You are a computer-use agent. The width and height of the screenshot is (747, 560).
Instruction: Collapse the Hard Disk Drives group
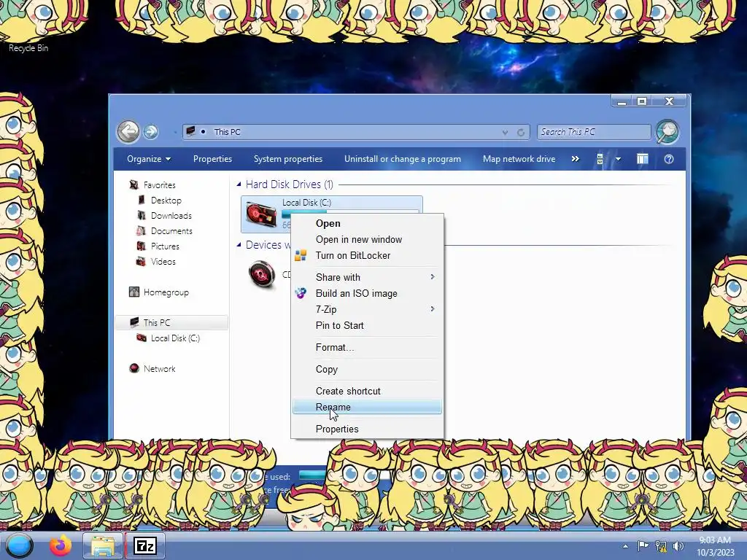(x=239, y=184)
